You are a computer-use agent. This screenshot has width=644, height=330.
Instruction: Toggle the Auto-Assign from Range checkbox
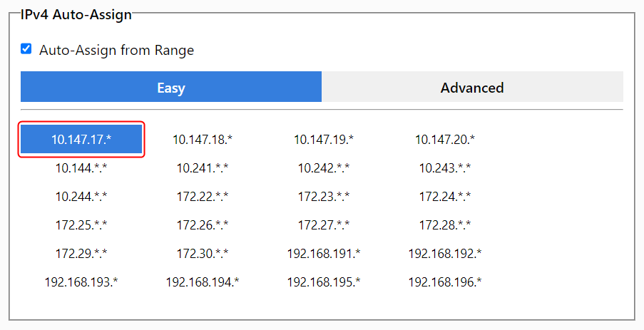(26, 49)
